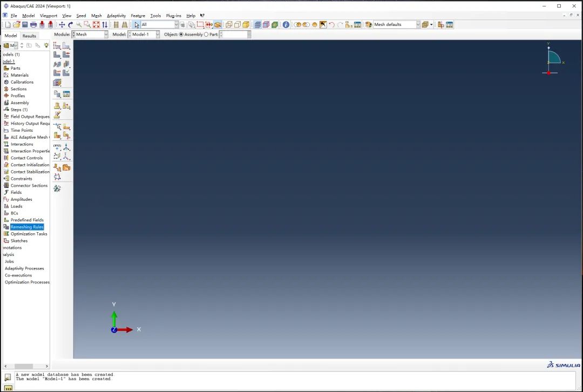
Task: Select the Rotate View tool
Action: point(70,24)
